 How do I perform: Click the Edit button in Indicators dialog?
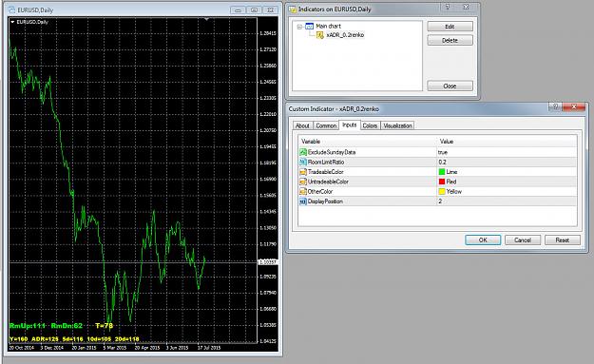tap(450, 26)
